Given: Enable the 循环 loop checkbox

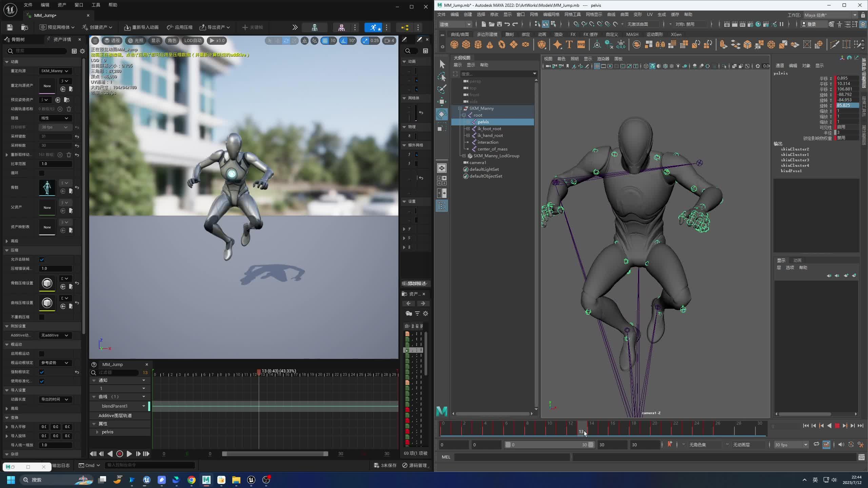Looking at the screenshot, I should coord(42,173).
